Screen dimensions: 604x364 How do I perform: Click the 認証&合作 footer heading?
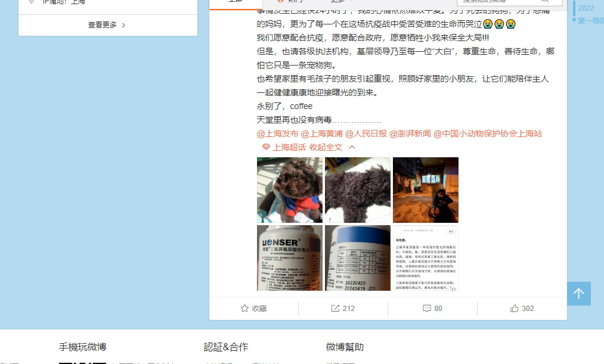tap(226, 347)
